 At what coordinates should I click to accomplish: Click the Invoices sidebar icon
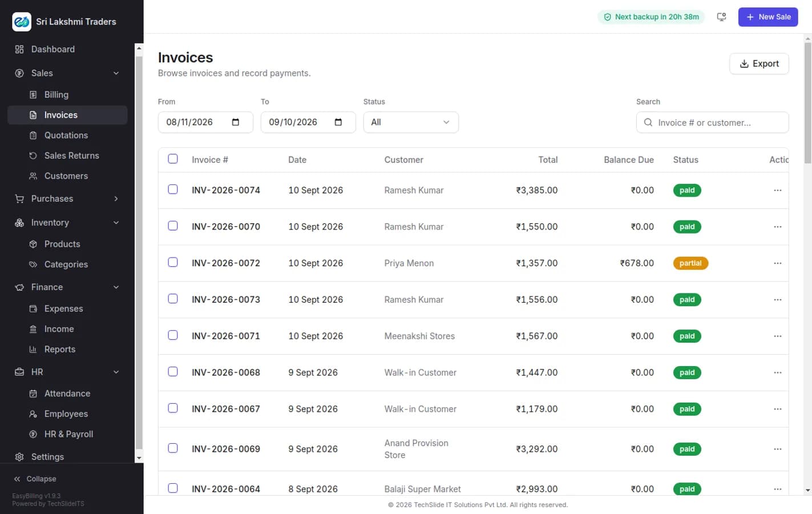point(33,115)
